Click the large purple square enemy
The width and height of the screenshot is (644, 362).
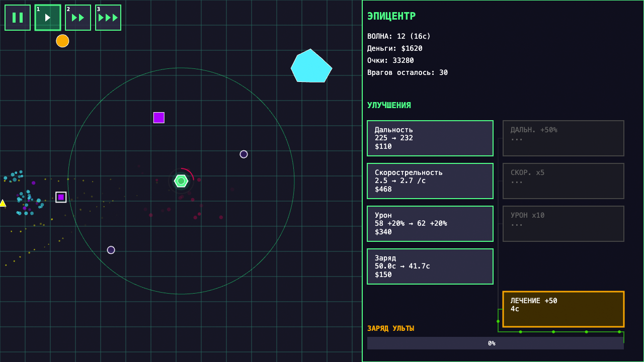click(x=159, y=118)
